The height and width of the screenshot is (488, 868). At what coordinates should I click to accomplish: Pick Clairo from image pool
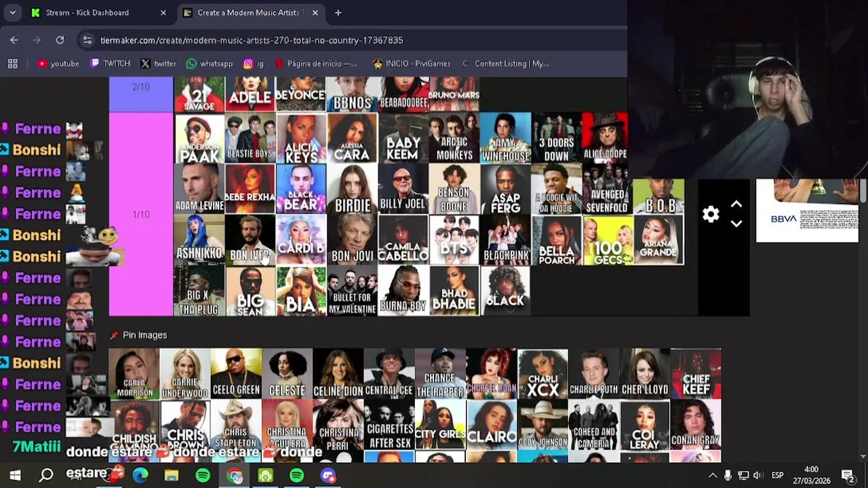[x=491, y=425]
